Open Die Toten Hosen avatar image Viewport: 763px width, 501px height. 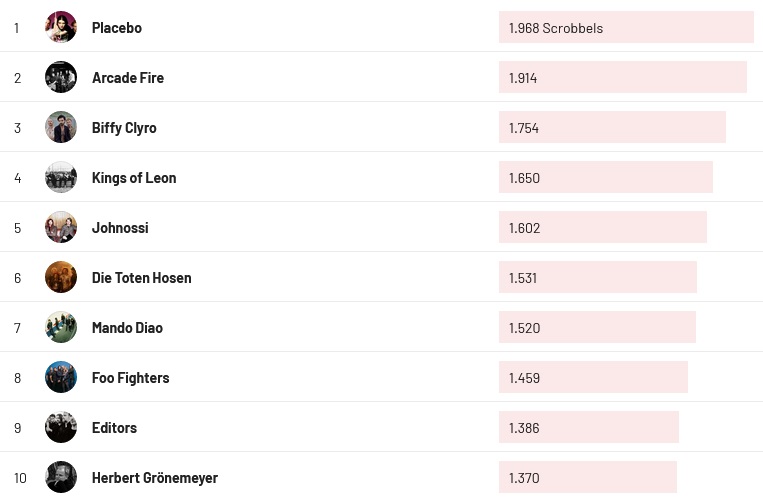(61, 277)
